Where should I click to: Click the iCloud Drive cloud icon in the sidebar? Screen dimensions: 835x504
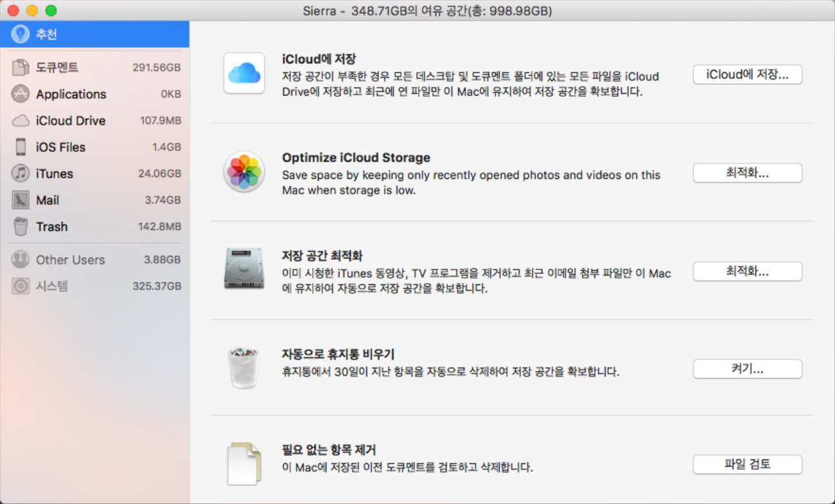(x=21, y=121)
